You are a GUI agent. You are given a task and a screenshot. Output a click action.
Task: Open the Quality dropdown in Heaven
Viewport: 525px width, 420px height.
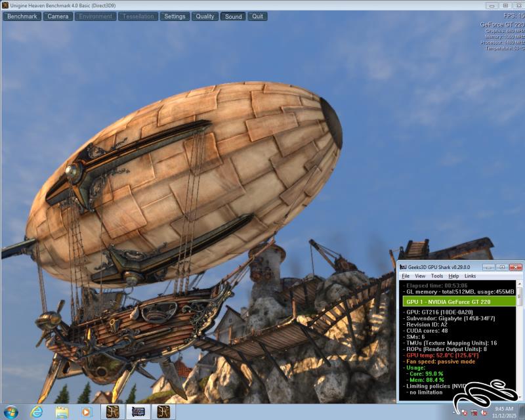(x=205, y=16)
